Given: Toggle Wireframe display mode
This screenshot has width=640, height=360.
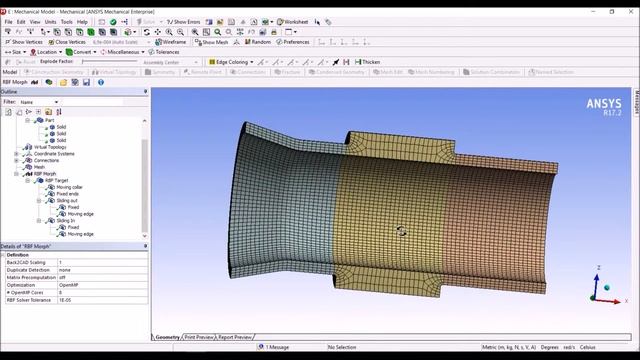Looking at the screenshot, I should coord(171,42).
